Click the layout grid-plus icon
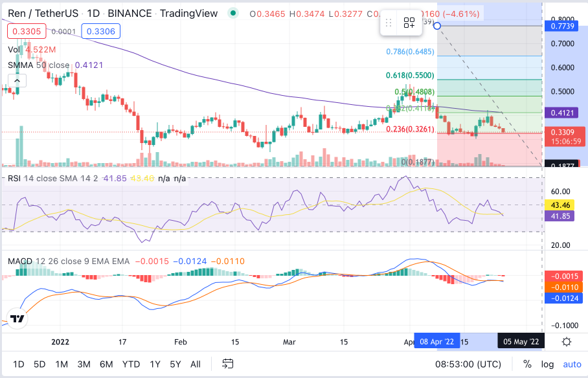588x378 pixels. [409, 23]
